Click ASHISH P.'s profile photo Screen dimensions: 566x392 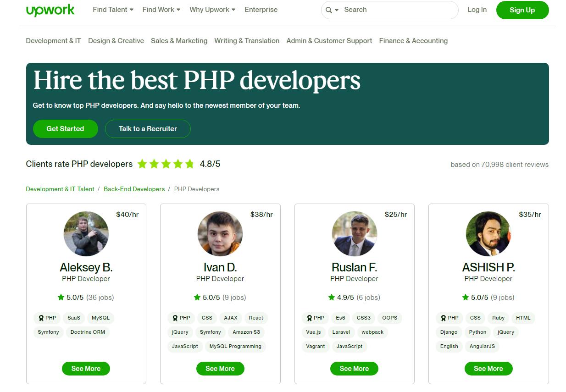(488, 234)
